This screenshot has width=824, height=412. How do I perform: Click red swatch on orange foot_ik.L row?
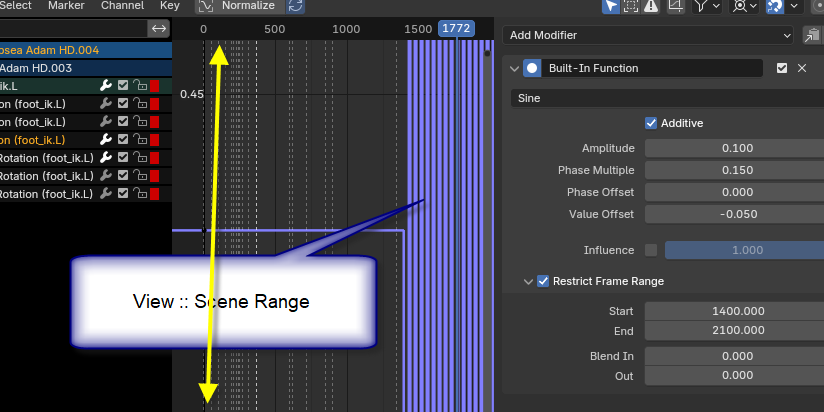[x=154, y=140]
